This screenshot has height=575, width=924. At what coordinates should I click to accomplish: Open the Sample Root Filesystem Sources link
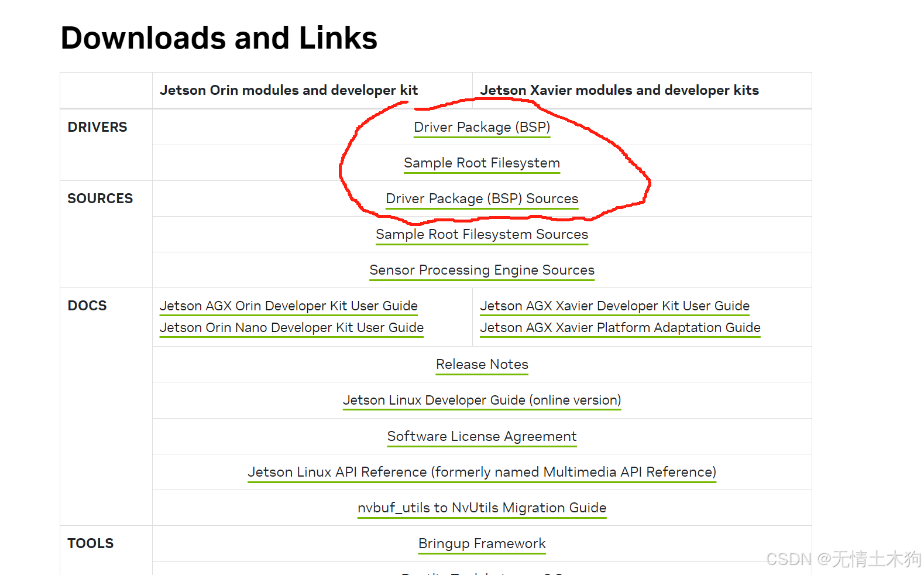pos(482,234)
